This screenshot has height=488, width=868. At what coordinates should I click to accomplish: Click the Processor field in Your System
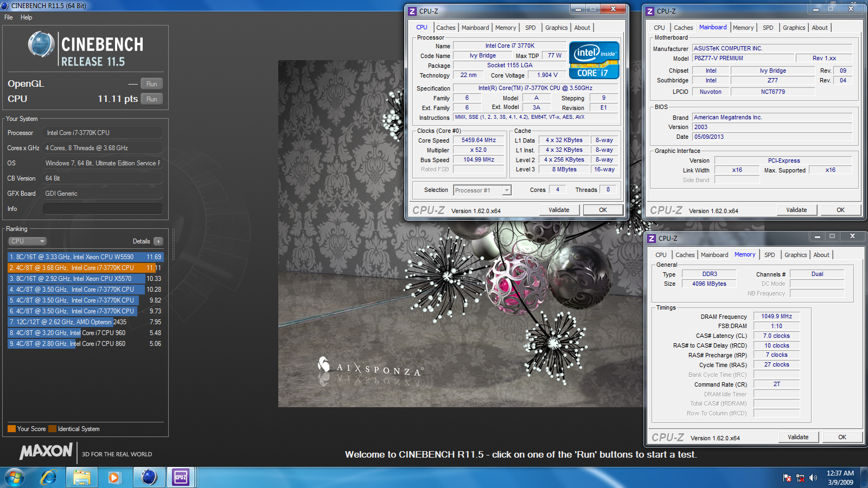pyautogui.click(x=103, y=133)
